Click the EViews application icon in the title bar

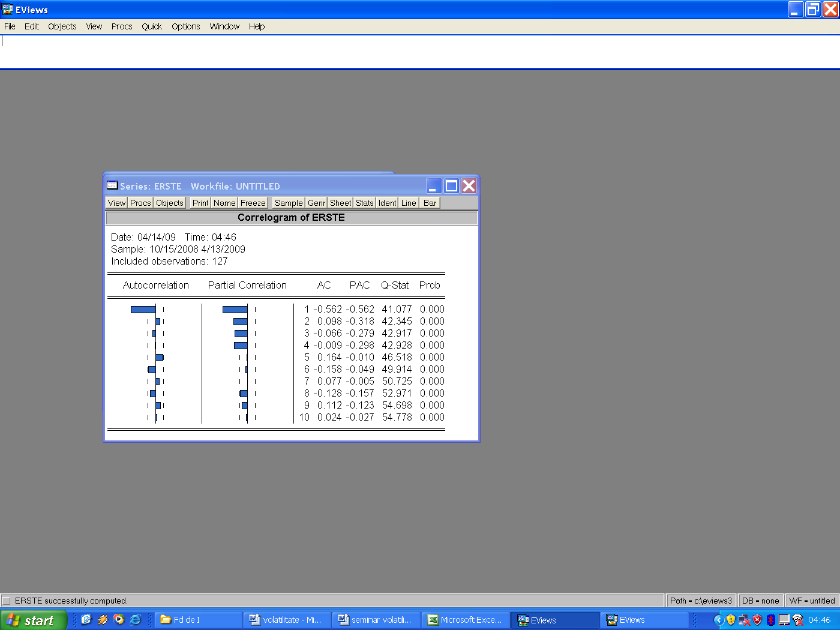click(7, 10)
